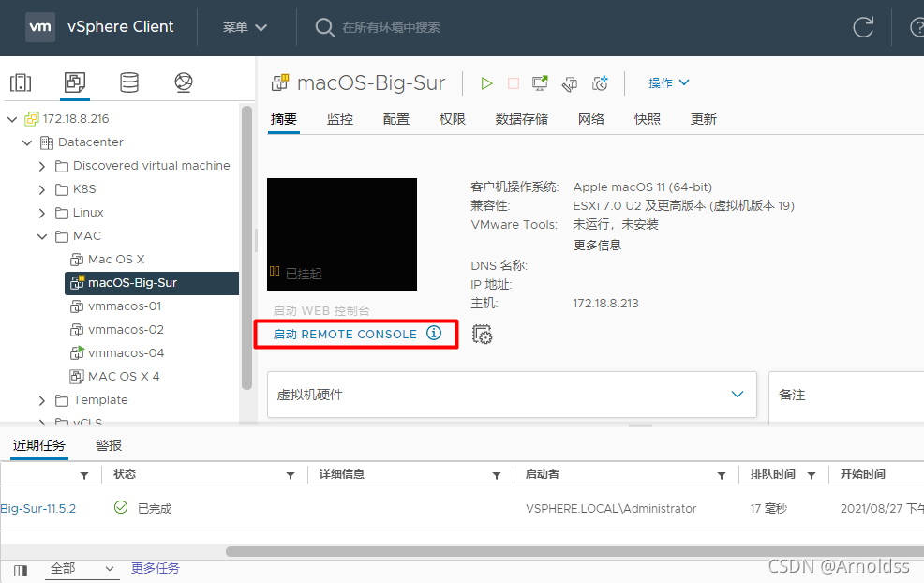
Task: Switch to the 快照 tab
Action: click(x=647, y=119)
